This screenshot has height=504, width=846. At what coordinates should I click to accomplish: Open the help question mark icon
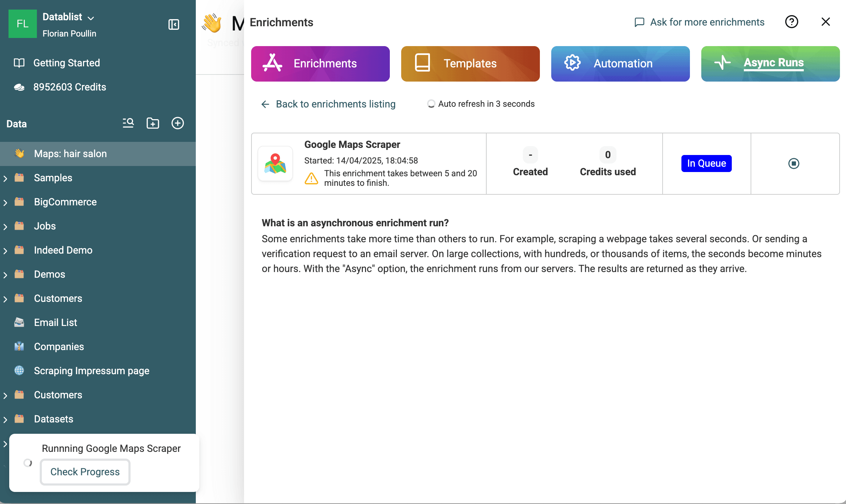tap(791, 22)
